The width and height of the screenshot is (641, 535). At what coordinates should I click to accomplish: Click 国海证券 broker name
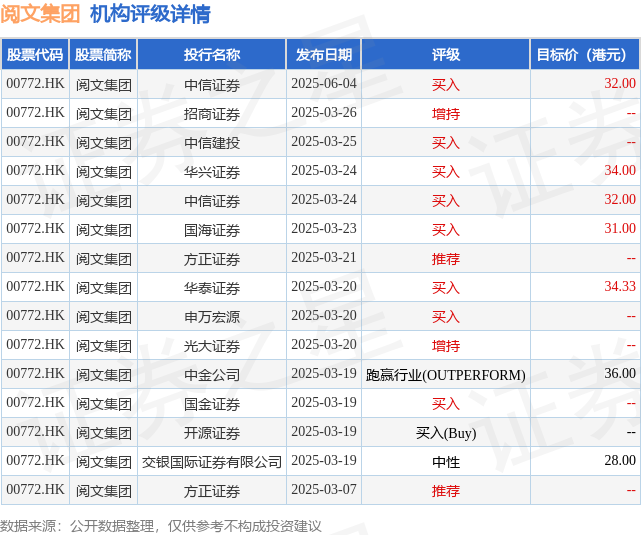(x=212, y=230)
